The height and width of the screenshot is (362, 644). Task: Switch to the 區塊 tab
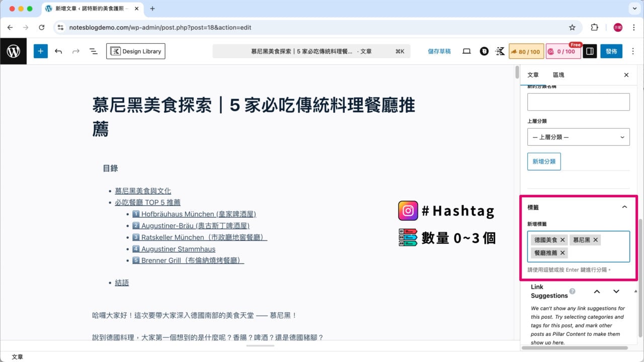coord(558,75)
